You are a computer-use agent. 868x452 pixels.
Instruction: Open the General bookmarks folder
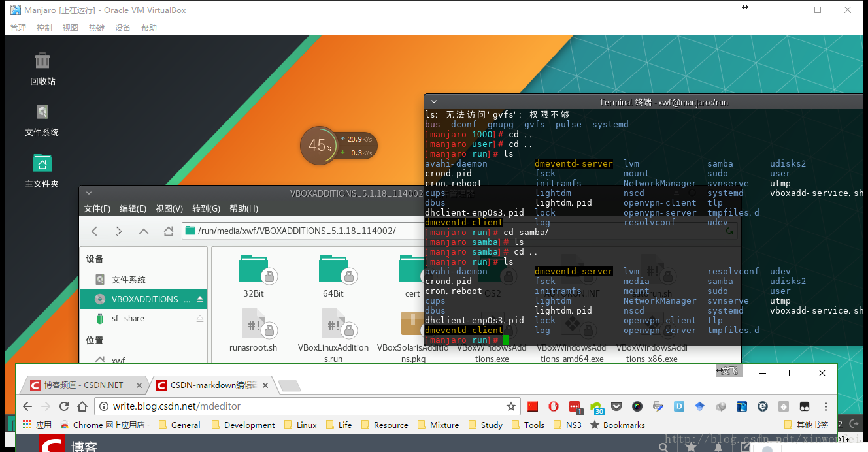[x=180, y=425]
